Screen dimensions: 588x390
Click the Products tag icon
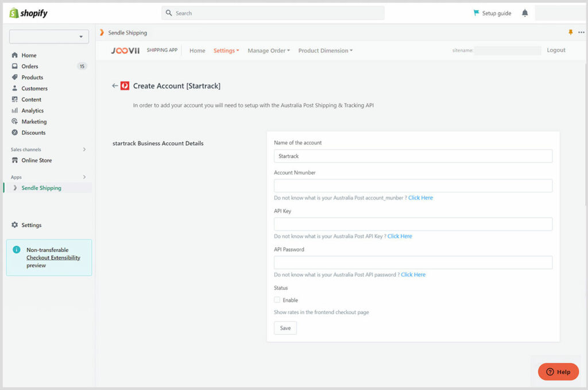[x=14, y=77]
